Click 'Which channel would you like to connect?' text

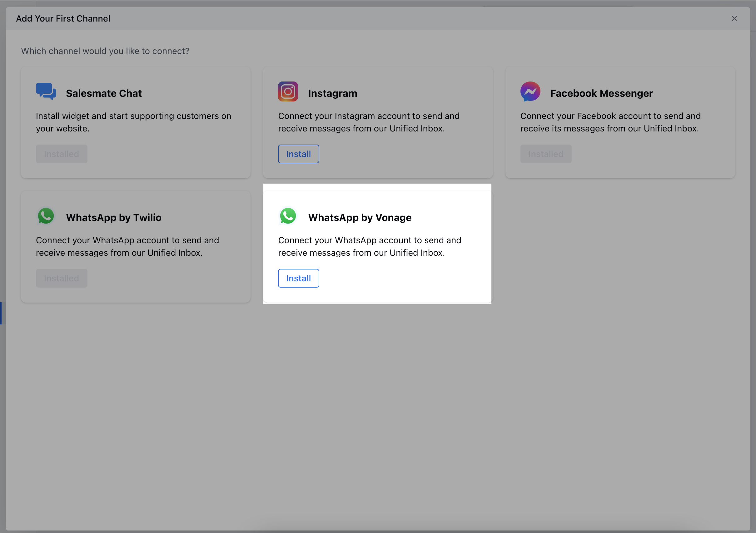105,51
